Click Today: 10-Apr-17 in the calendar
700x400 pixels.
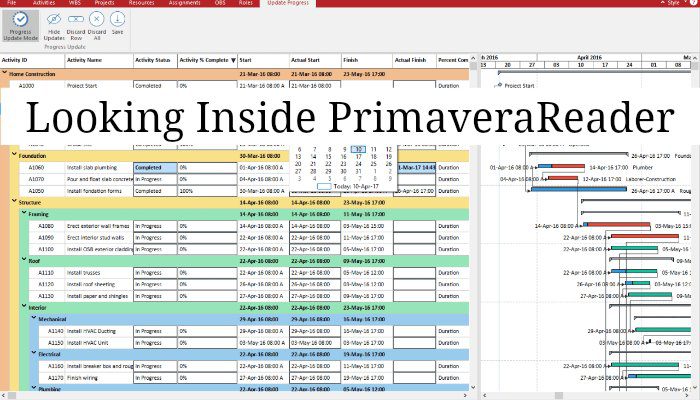[356, 186]
